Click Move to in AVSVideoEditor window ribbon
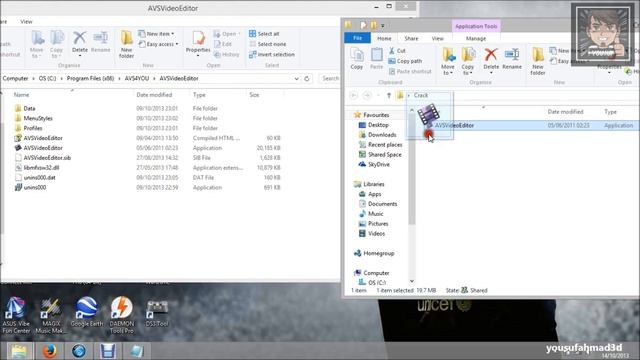The height and width of the screenshot is (360, 640). (x=37, y=44)
